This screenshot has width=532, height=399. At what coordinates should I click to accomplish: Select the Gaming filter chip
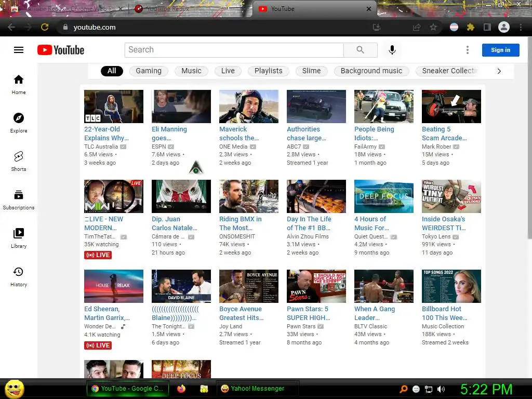(x=149, y=71)
